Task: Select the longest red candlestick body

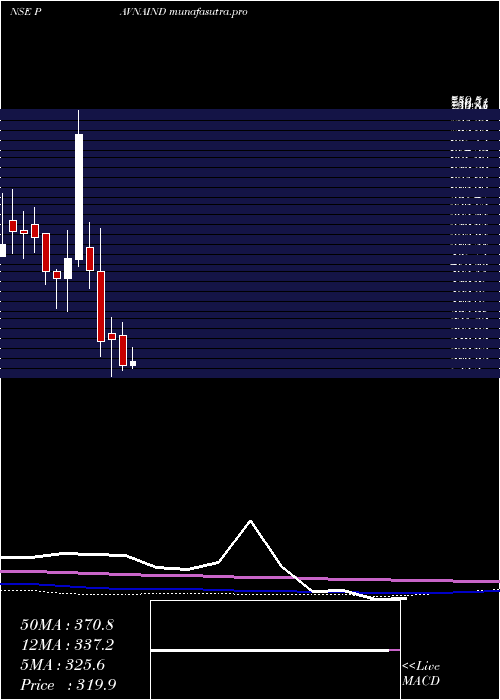Action: tap(101, 306)
